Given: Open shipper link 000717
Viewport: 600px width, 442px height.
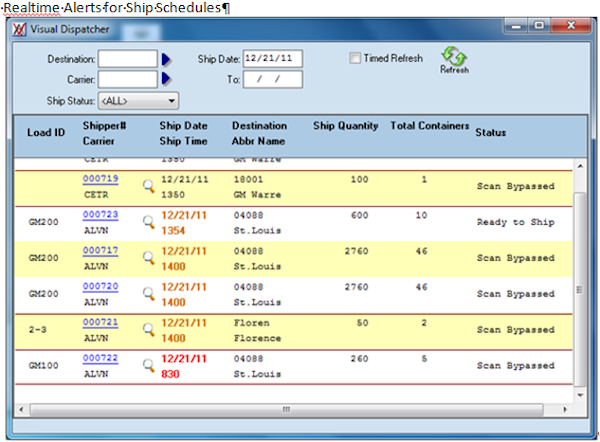Looking at the screenshot, I should click(x=100, y=251).
